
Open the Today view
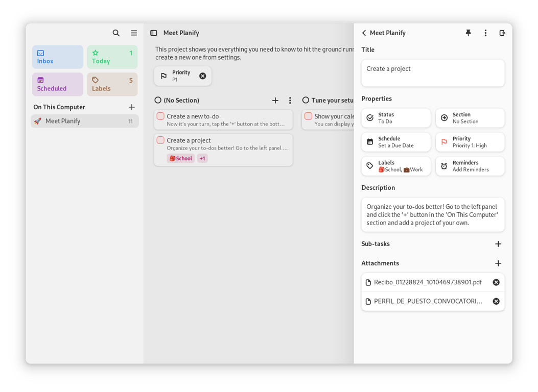click(x=112, y=57)
